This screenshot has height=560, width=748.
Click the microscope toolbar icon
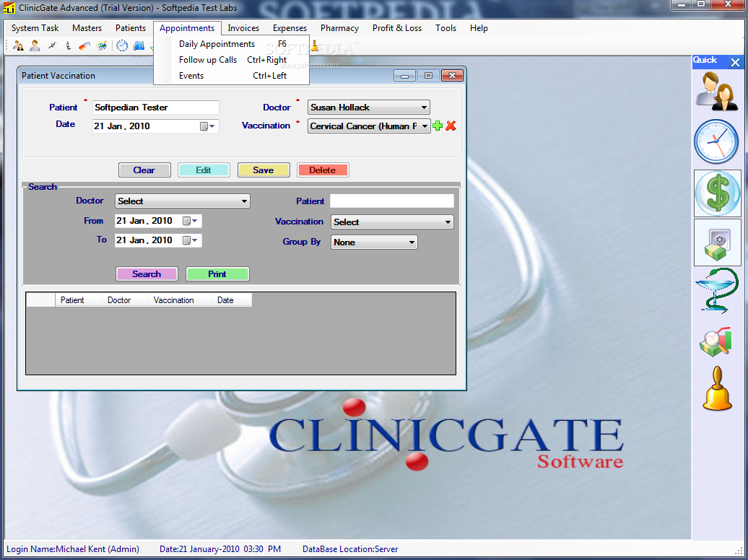point(68,45)
